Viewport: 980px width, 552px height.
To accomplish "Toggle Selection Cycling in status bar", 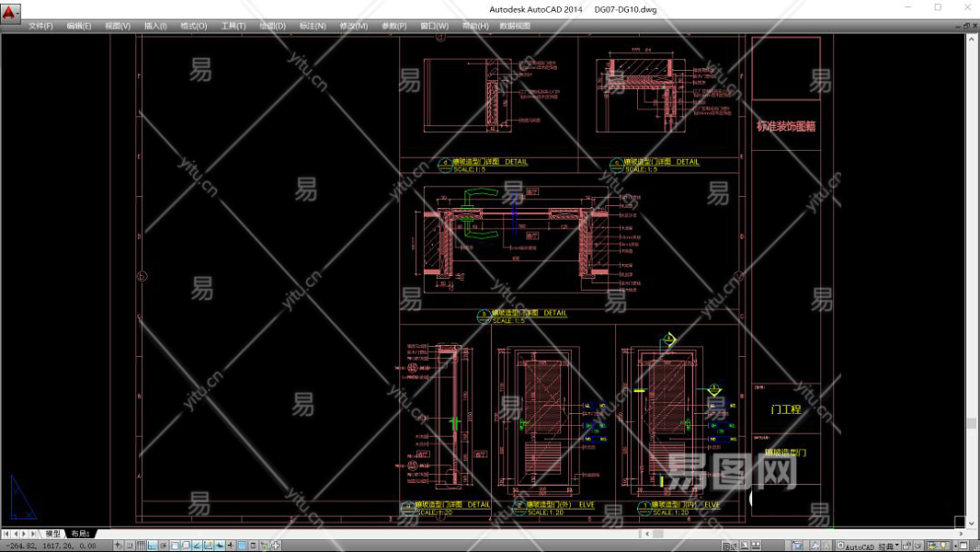I will [x=265, y=546].
